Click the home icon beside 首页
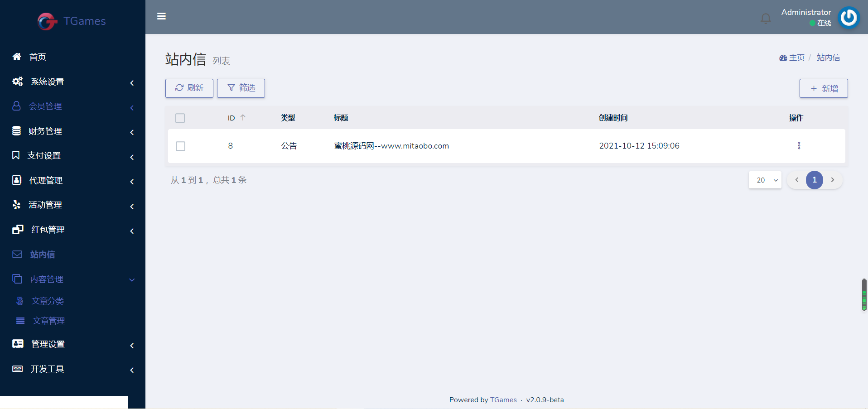 click(17, 57)
